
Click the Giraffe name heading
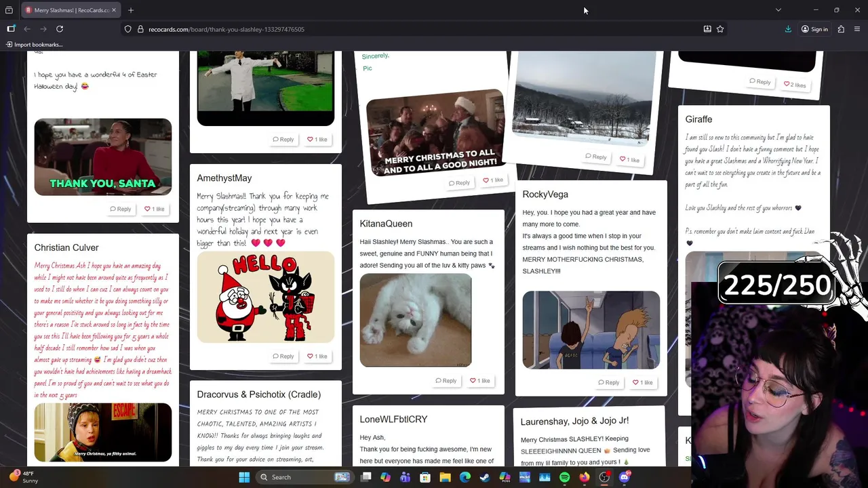click(698, 120)
